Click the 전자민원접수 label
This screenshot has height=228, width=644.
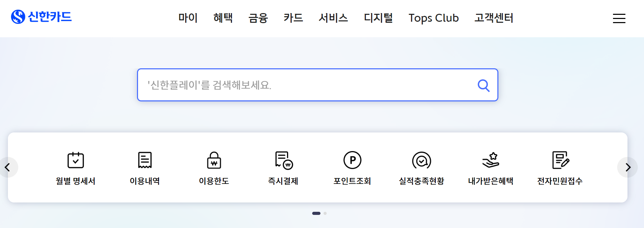[x=560, y=181]
